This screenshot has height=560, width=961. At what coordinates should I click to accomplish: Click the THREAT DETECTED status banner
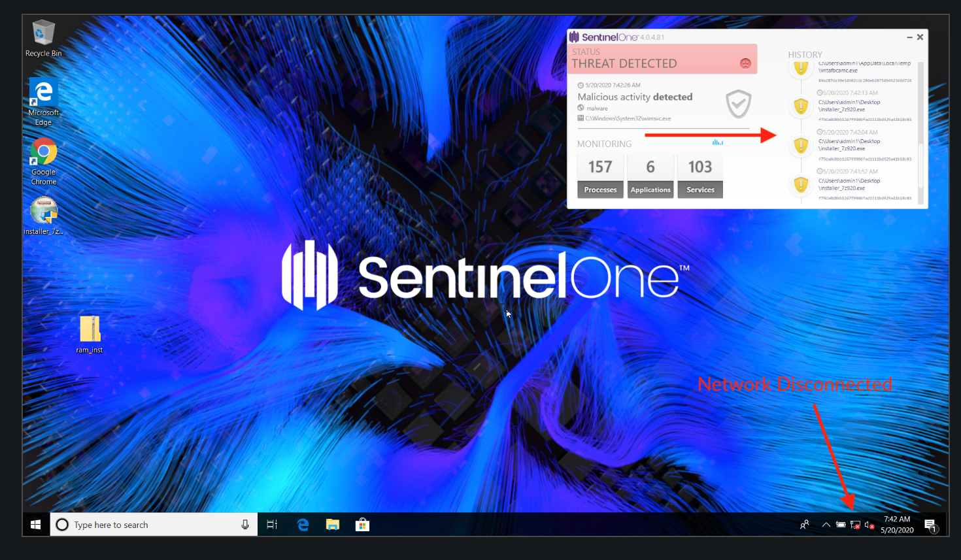[662, 59]
